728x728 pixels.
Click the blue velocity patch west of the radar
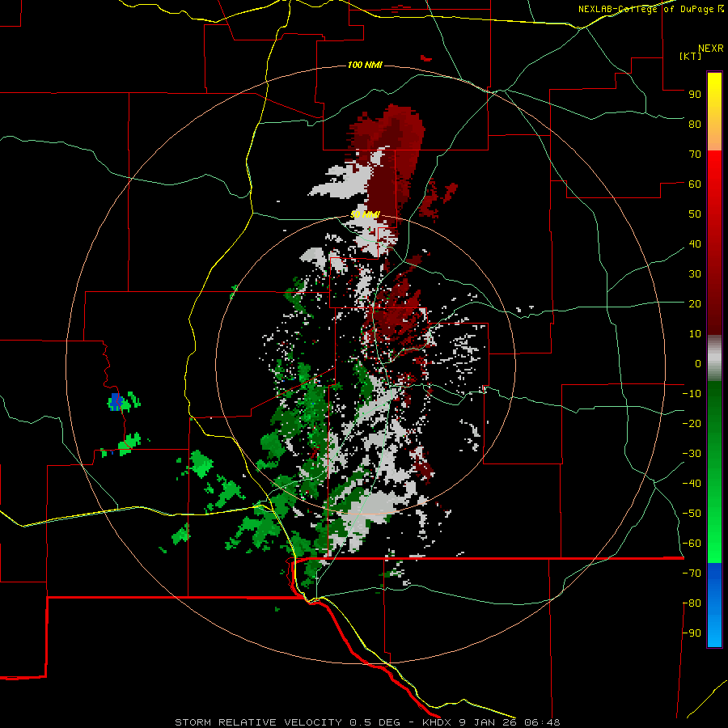(x=116, y=400)
